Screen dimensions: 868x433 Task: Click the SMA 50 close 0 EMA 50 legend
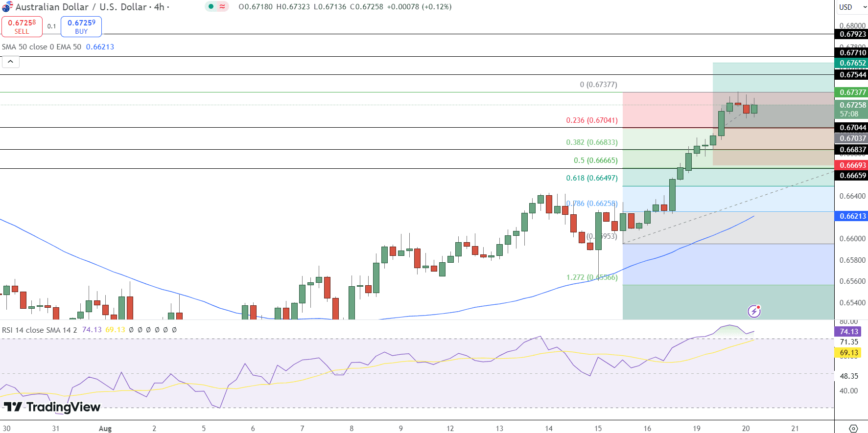point(42,47)
